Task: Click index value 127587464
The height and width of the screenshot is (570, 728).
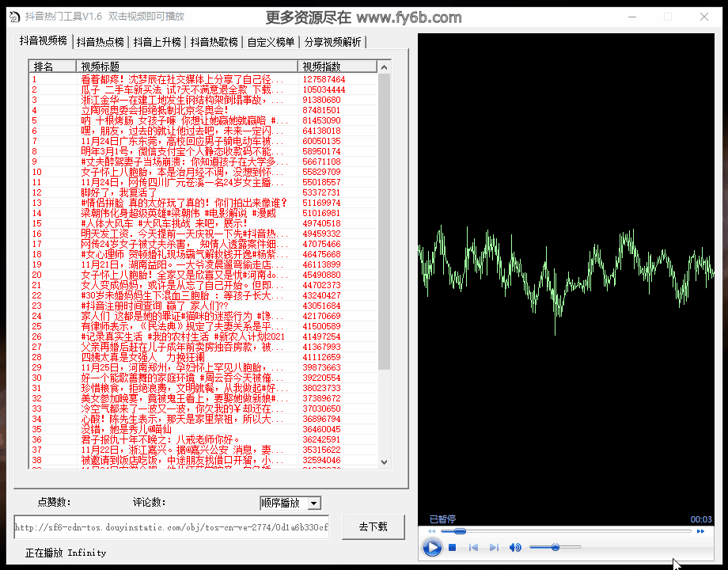Action: click(x=324, y=79)
